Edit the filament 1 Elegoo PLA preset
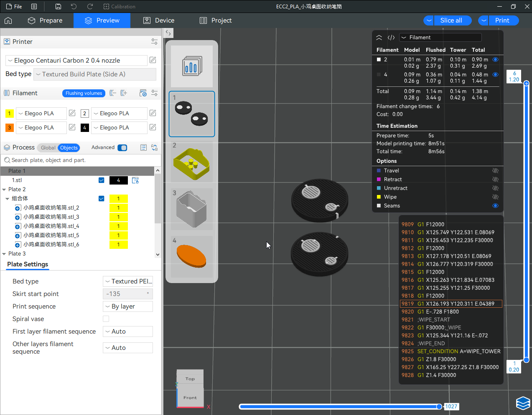Screen dimensions: 532x415 point(72,113)
